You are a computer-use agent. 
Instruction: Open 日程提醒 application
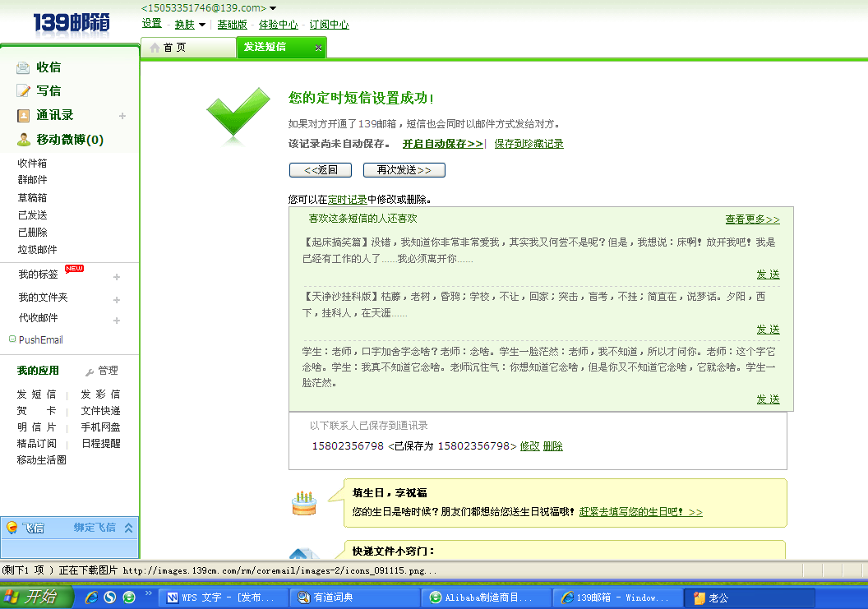(x=101, y=444)
